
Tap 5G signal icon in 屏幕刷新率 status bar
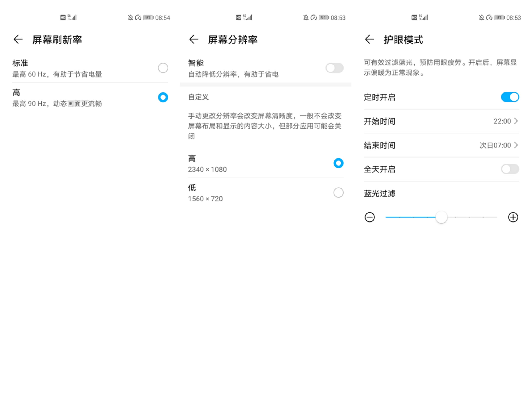pos(72,17)
